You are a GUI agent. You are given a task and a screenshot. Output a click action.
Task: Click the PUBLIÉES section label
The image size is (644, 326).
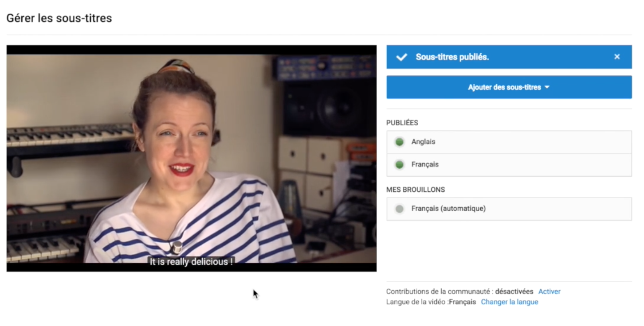pyautogui.click(x=402, y=123)
